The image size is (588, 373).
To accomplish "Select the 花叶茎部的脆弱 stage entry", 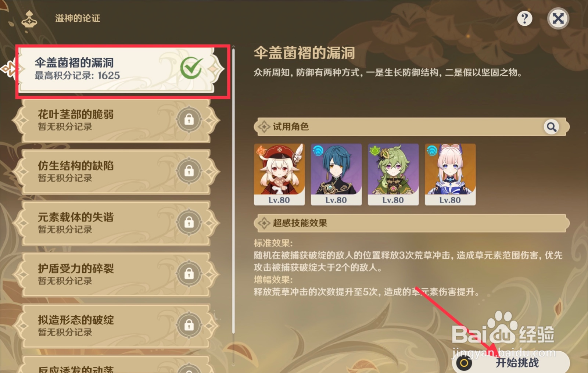I will (116, 121).
